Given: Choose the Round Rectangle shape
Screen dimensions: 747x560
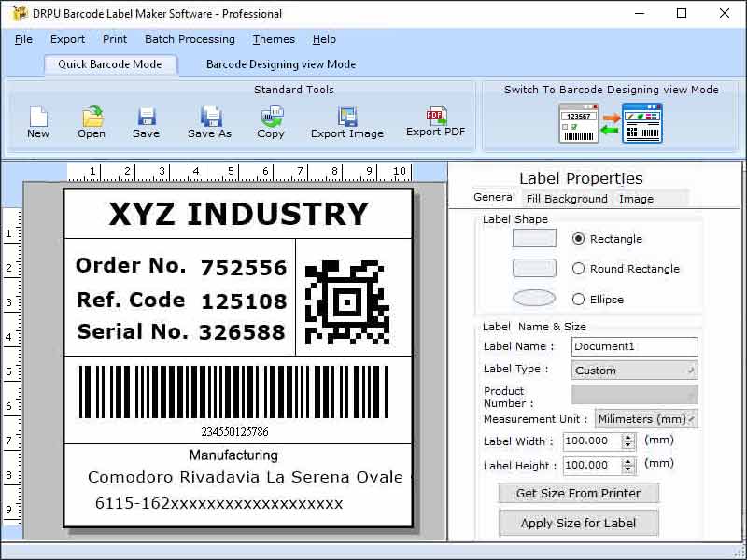Looking at the screenshot, I should [580, 269].
